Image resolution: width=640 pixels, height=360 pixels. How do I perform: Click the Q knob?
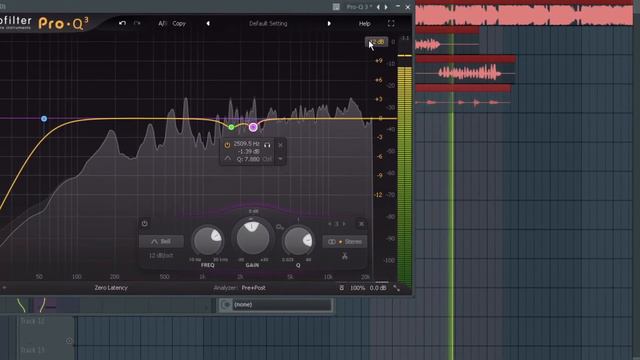coord(298,241)
